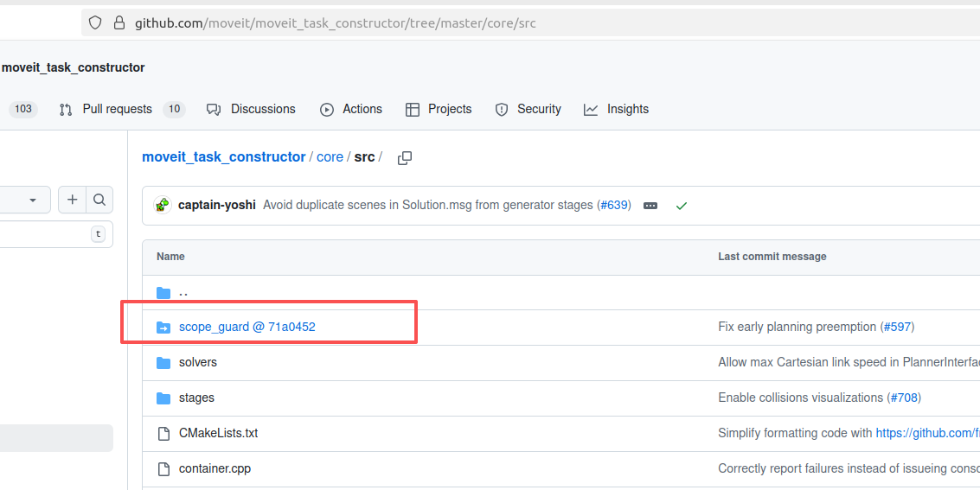The width and height of the screenshot is (980, 490).
Task: Click the Discussions speech bubble icon
Action: [214, 110]
